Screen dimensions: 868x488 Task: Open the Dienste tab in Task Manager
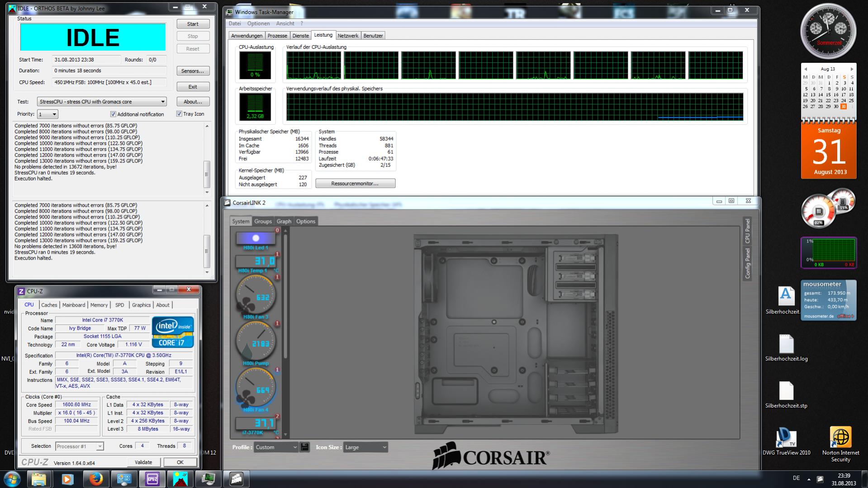click(x=300, y=36)
